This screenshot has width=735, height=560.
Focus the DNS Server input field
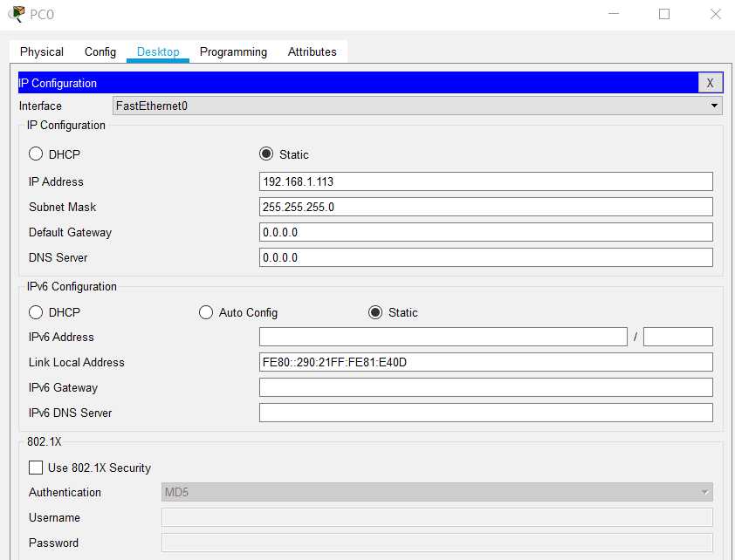(x=485, y=257)
